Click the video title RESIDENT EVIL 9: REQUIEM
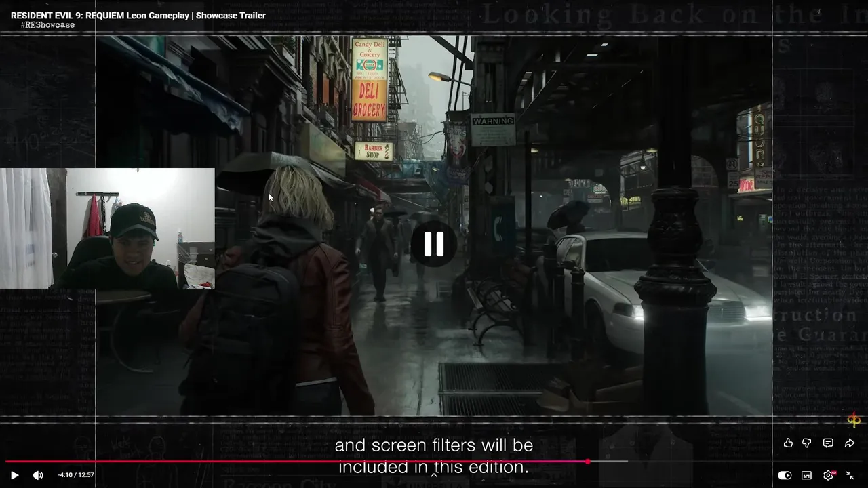The width and height of the screenshot is (868, 488). (x=138, y=15)
